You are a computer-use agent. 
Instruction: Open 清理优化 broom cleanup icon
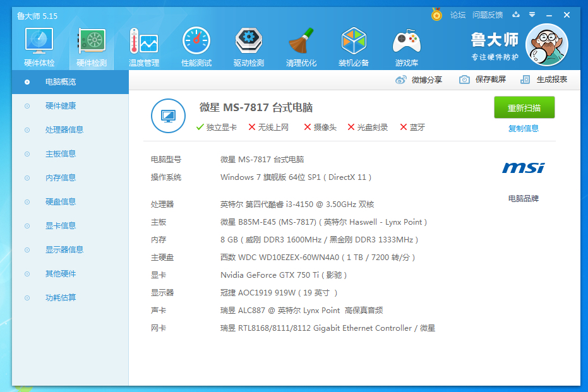coord(301,41)
